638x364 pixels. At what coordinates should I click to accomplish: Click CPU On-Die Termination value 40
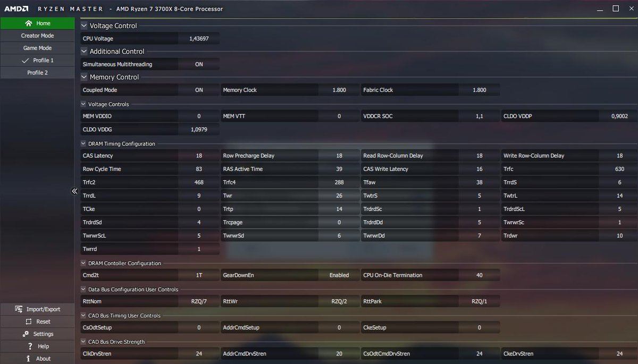pos(479,275)
